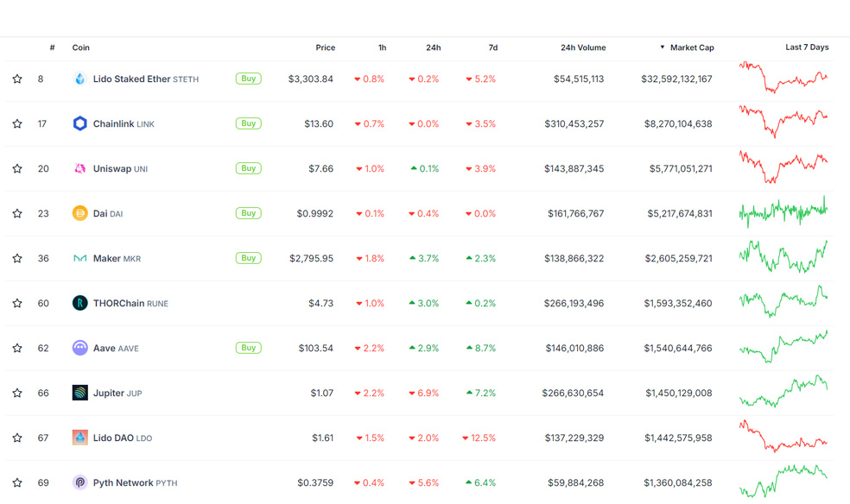The image size is (850, 504).
Task: View Jupiter 7-day sparkline chart
Action: point(783,391)
